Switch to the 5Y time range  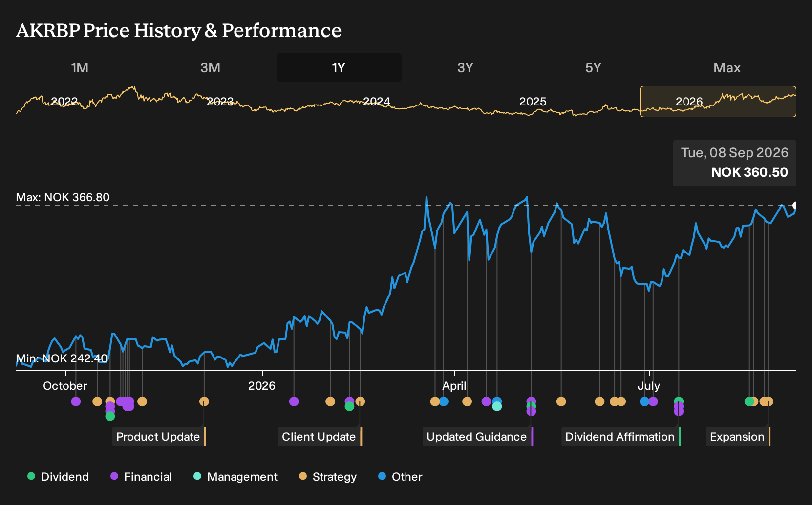(593, 67)
